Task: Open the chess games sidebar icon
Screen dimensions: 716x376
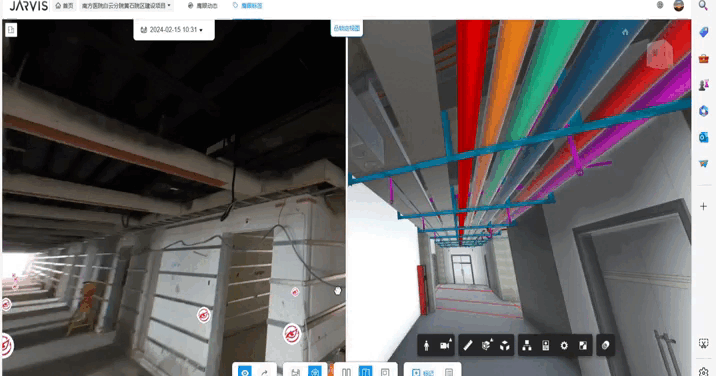Action: tap(704, 85)
